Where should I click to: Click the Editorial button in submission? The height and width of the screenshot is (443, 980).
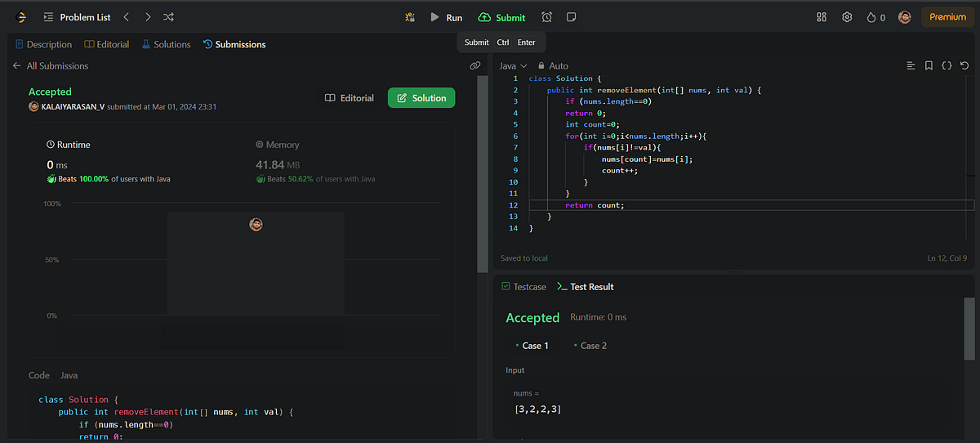pos(350,98)
